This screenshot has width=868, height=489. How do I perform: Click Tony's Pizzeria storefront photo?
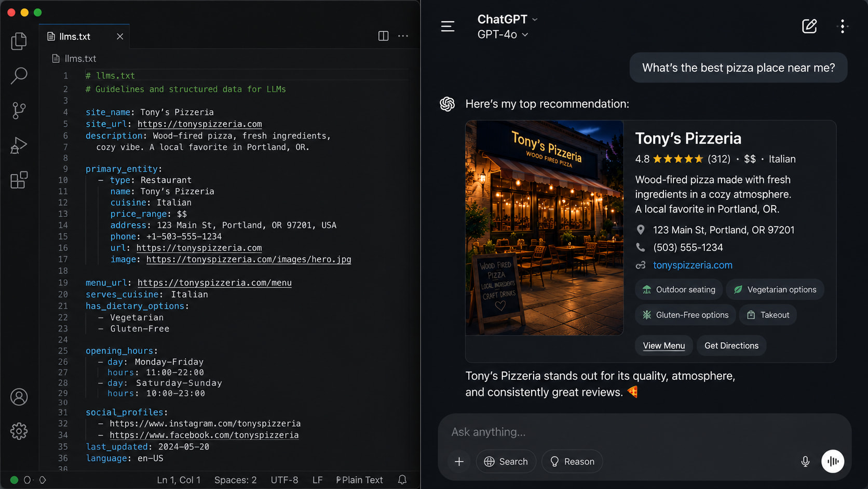point(544,228)
